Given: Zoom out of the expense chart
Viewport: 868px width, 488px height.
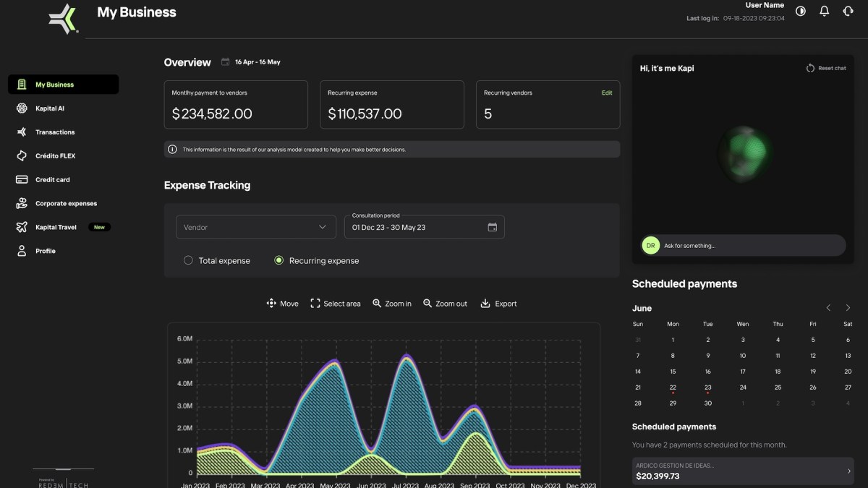Looking at the screenshot, I should [445, 304].
